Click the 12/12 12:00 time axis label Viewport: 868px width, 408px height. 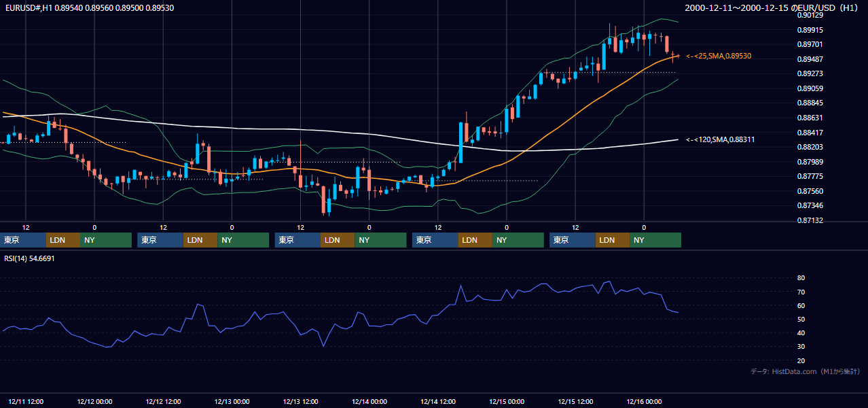point(163,401)
